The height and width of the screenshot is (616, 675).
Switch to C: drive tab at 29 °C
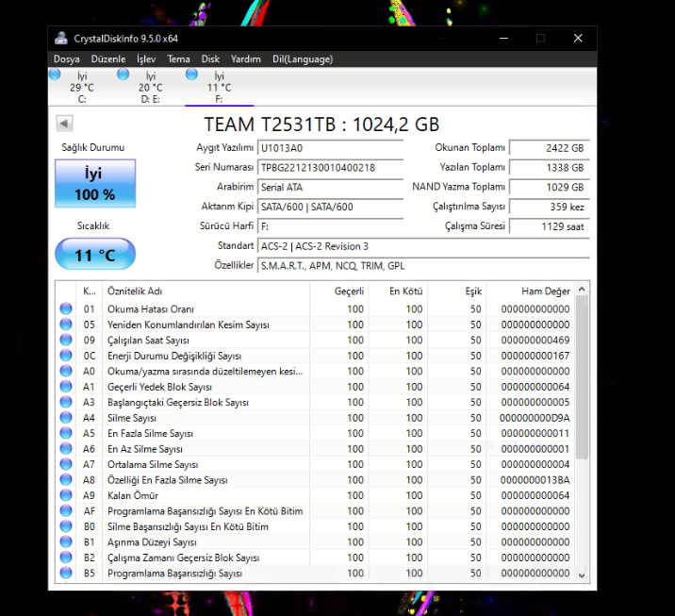[82, 87]
